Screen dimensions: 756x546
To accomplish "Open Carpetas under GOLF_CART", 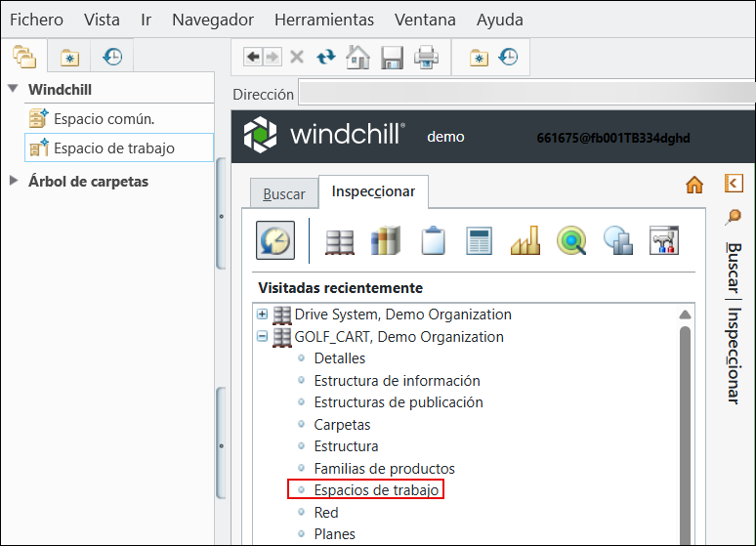I will pos(342,425).
